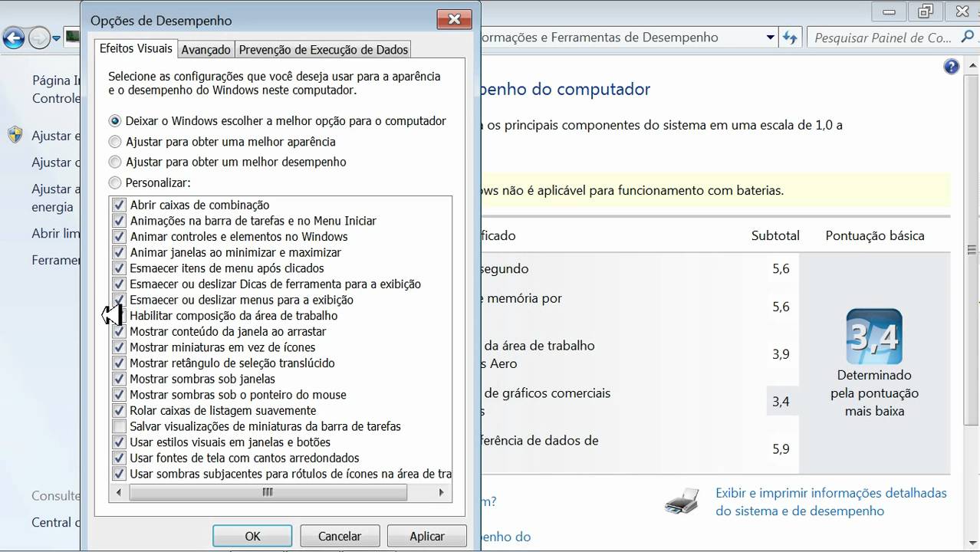Viewport: 980px width, 552px height.
Task: Click the forward navigation arrow in Control Panel
Action: [x=39, y=38]
